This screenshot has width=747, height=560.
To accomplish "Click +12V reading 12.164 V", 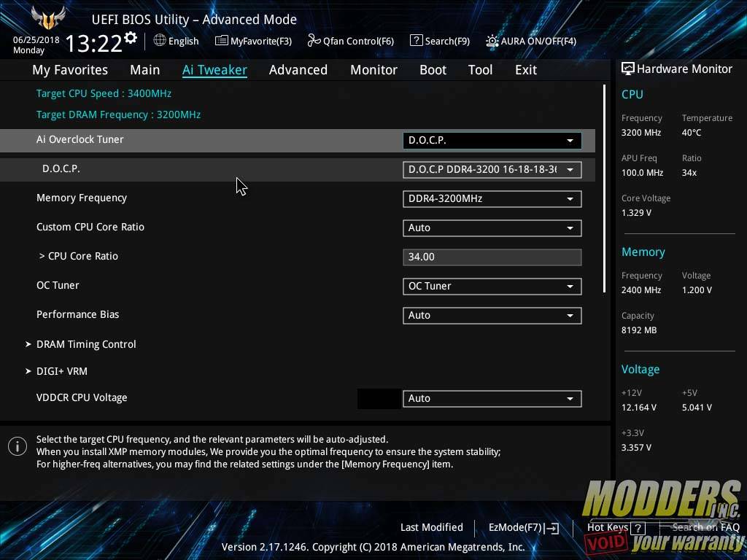I will click(639, 408).
